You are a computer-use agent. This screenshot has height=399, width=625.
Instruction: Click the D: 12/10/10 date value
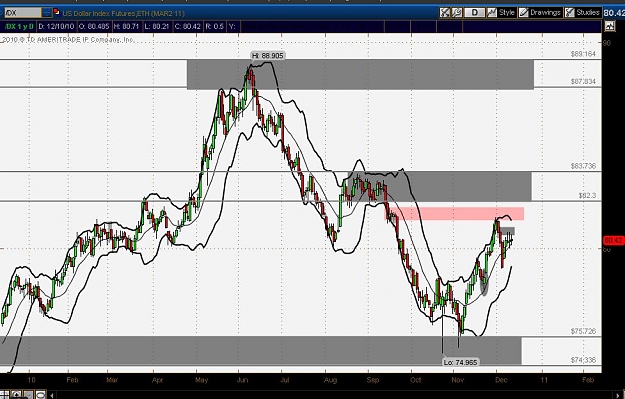coord(56,27)
